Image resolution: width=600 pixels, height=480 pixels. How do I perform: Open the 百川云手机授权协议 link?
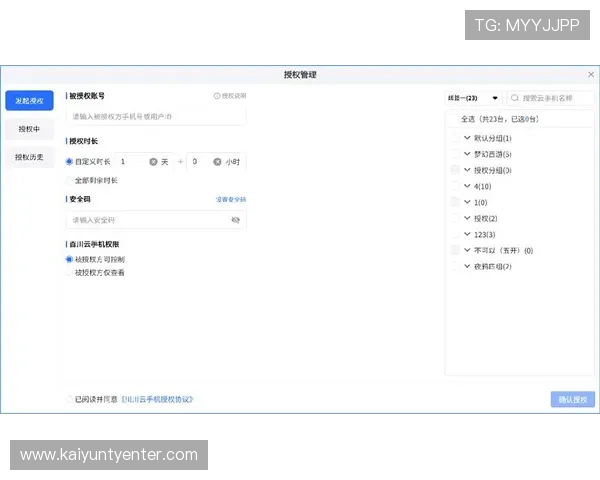coord(157,399)
